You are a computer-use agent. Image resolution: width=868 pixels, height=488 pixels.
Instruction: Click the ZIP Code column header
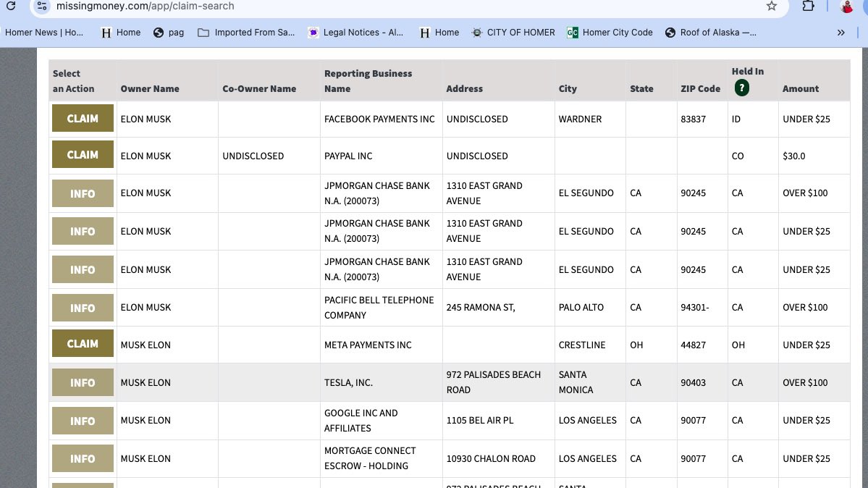point(700,88)
